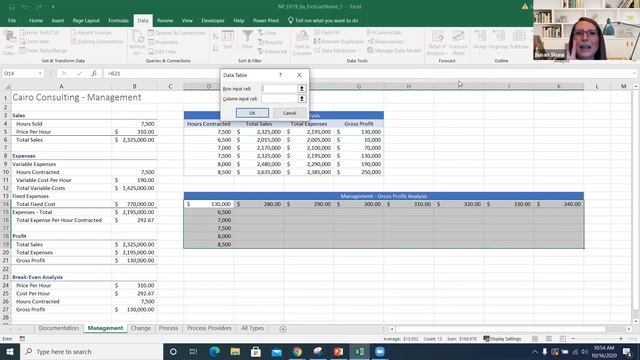Collapse Row input cell range selector
This screenshot has width=640, height=360.
click(302, 89)
